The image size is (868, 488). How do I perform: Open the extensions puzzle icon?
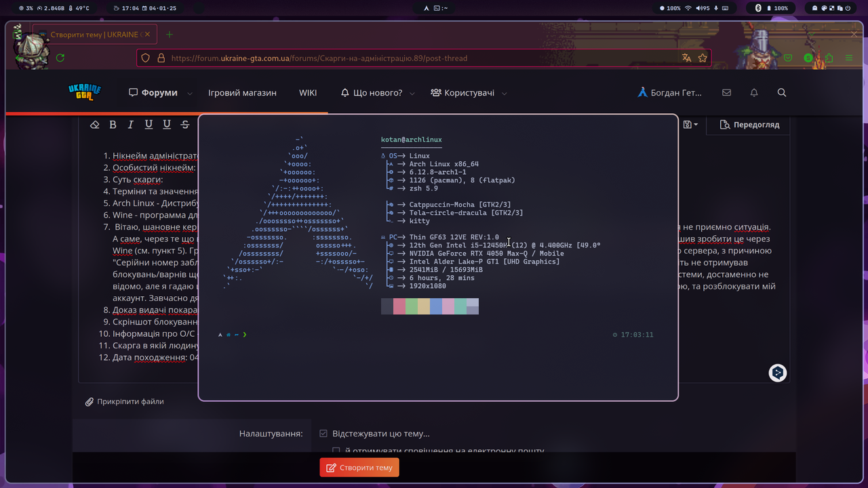coord(829,58)
